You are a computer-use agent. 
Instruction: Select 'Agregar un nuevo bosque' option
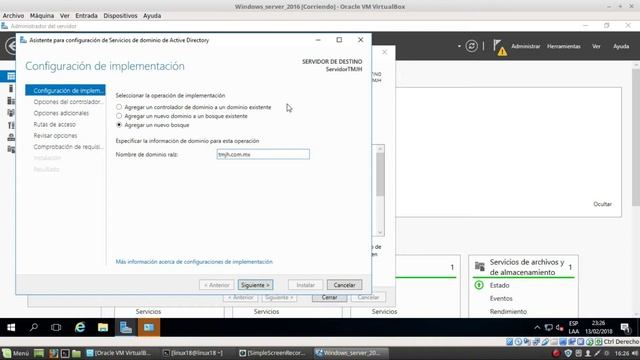coord(119,125)
